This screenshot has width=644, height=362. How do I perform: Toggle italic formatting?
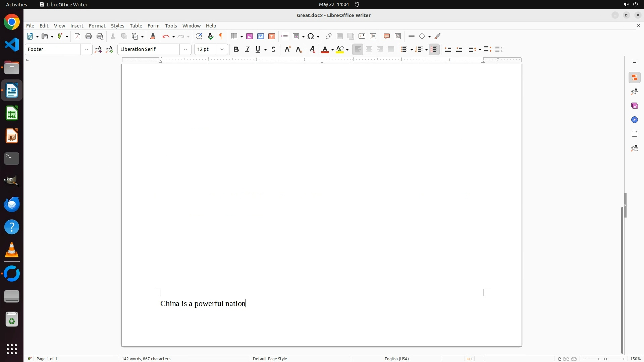(247, 49)
